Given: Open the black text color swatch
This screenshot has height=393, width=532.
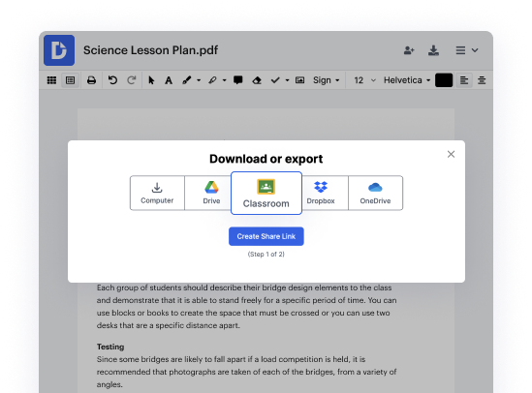Looking at the screenshot, I should coord(444,80).
